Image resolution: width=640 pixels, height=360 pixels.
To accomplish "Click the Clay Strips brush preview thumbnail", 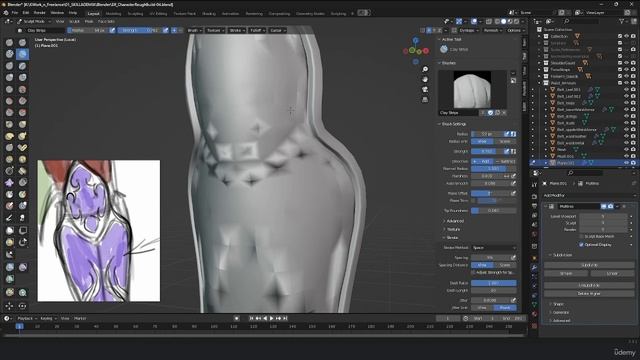I will pyautogui.click(x=472, y=90).
